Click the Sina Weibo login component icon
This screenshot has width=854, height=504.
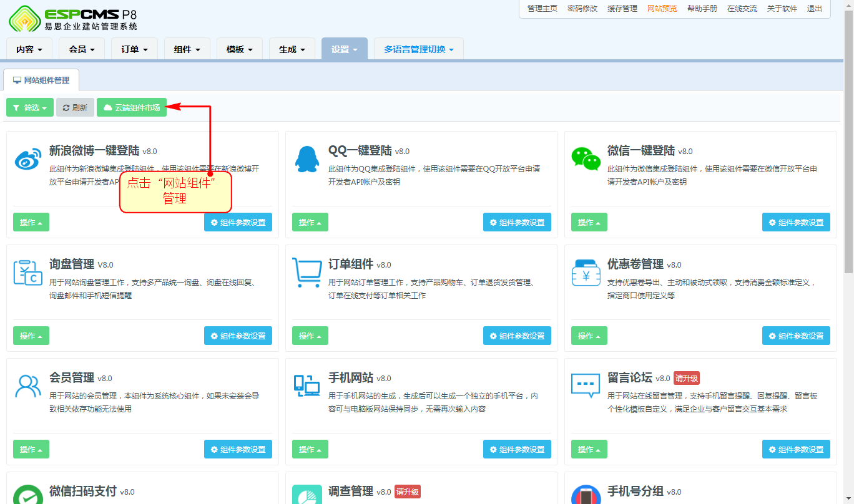coord(27,160)
